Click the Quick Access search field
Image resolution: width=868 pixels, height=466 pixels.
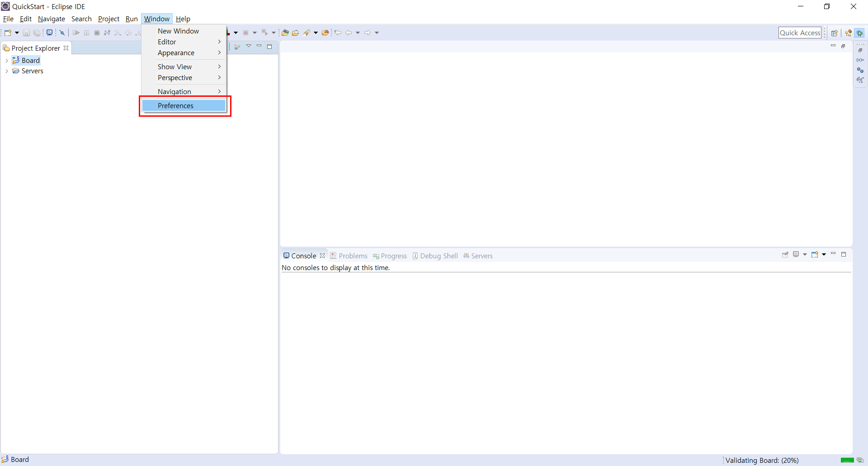click(x=800, y=33)
